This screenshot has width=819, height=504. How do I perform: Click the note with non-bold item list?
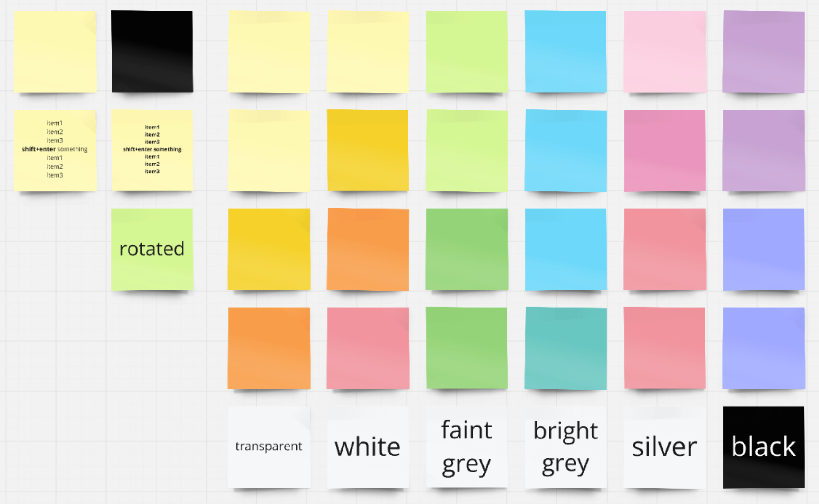tap(55, 150)
